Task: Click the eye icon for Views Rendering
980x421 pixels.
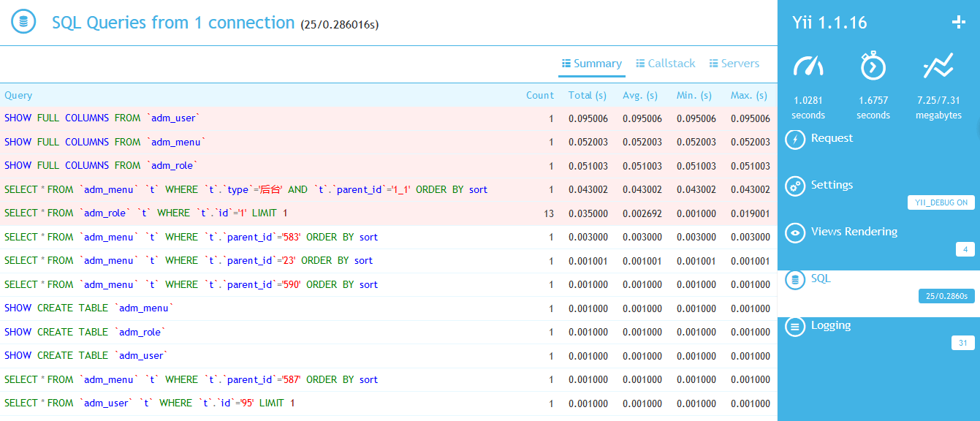Action: [795, 233]
